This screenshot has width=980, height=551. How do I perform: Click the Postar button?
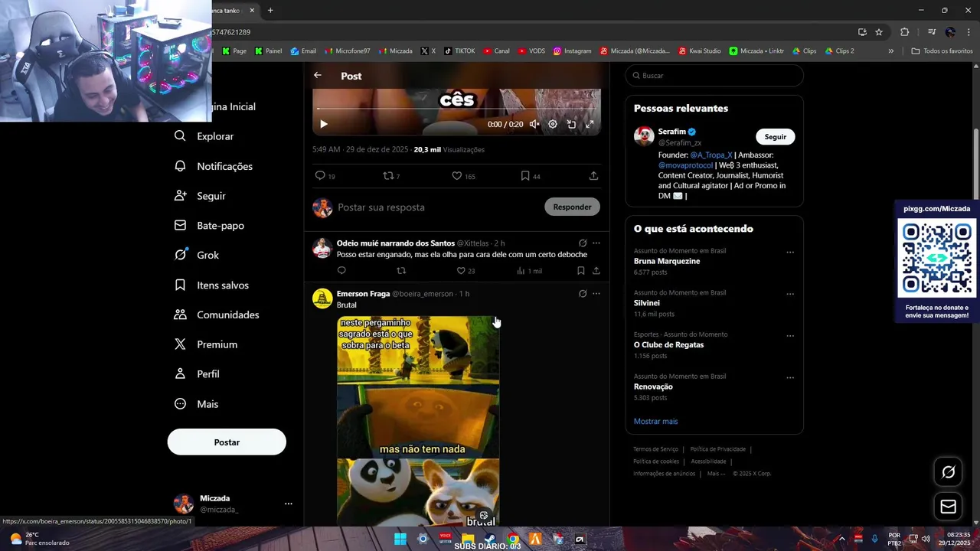[227, 442]
